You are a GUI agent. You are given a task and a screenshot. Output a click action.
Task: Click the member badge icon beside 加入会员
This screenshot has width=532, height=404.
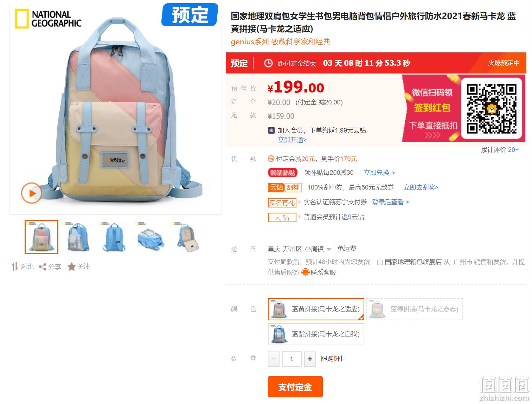click(271, 130)
